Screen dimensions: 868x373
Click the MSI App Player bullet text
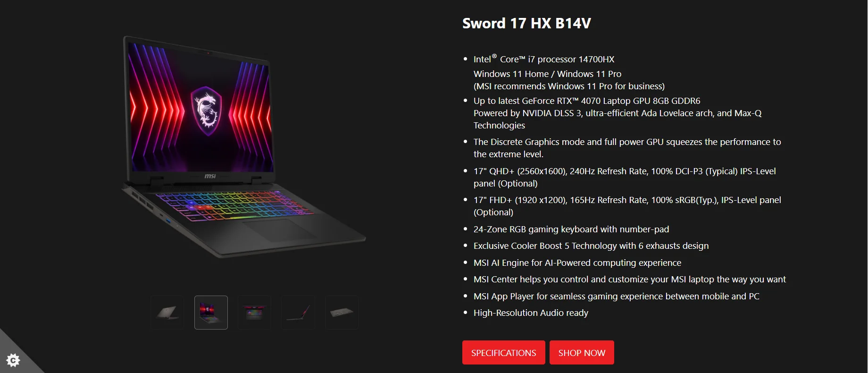coord(617,296)
